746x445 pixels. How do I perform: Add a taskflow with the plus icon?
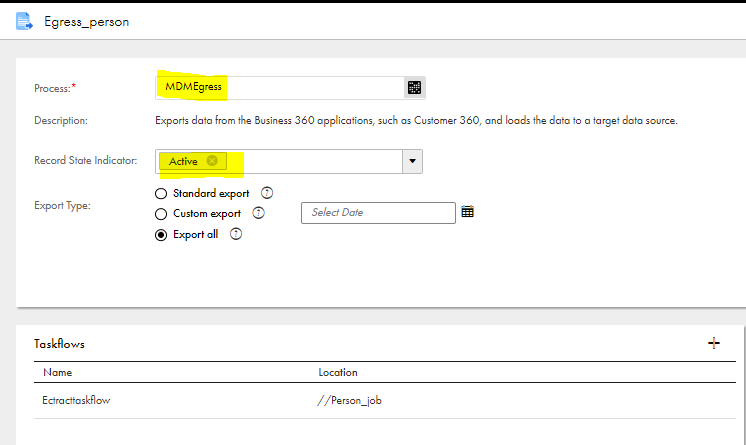point(714,343)
